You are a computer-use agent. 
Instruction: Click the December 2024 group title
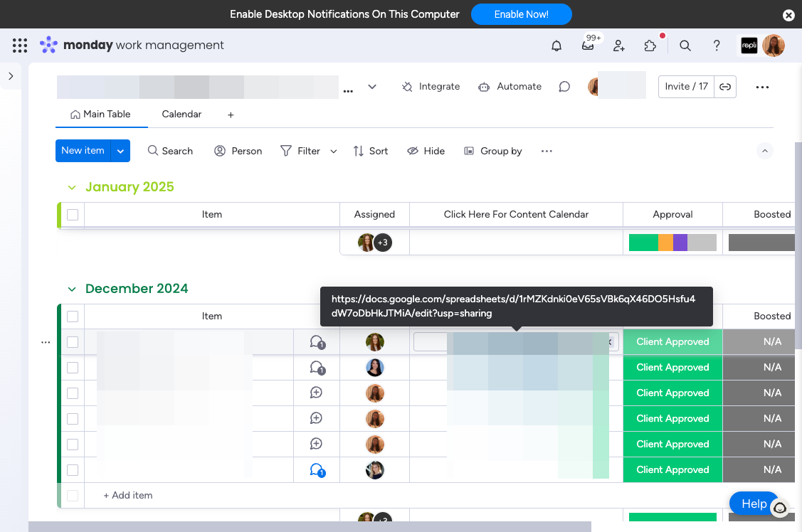pyautogui.click(x=137, y=289)
